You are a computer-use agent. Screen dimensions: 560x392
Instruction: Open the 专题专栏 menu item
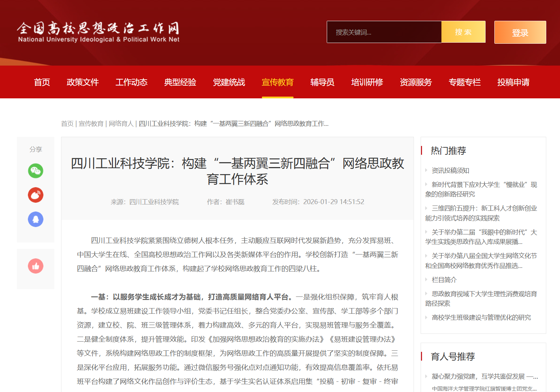click(464, 82)
